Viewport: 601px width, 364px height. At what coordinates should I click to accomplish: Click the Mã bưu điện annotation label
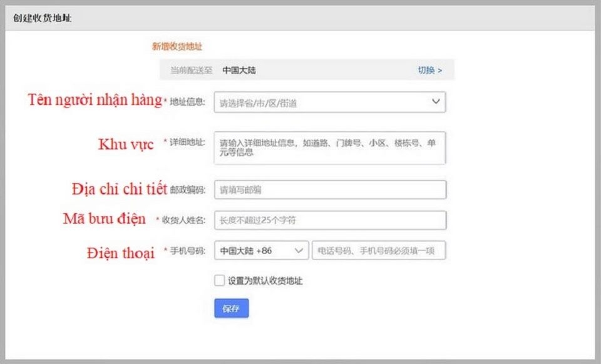pos(106,219)
